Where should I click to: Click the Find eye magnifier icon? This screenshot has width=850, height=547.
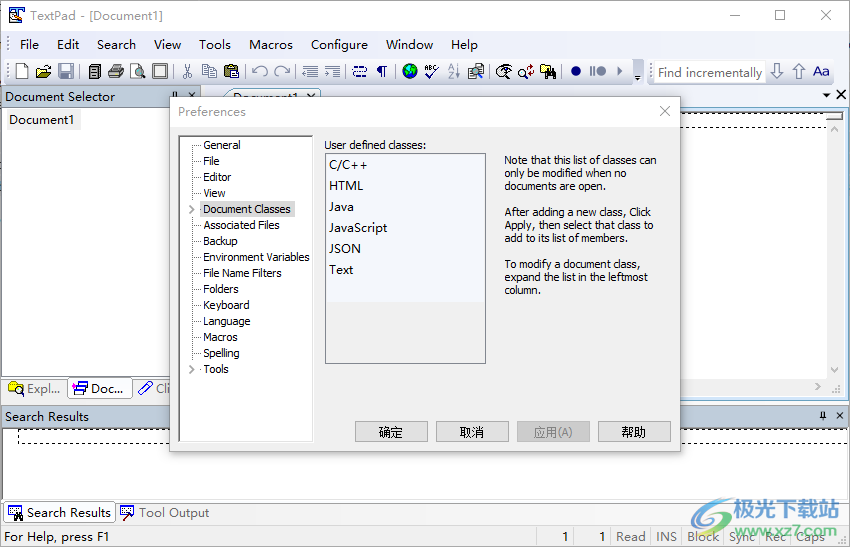click(x=504, y=72)
